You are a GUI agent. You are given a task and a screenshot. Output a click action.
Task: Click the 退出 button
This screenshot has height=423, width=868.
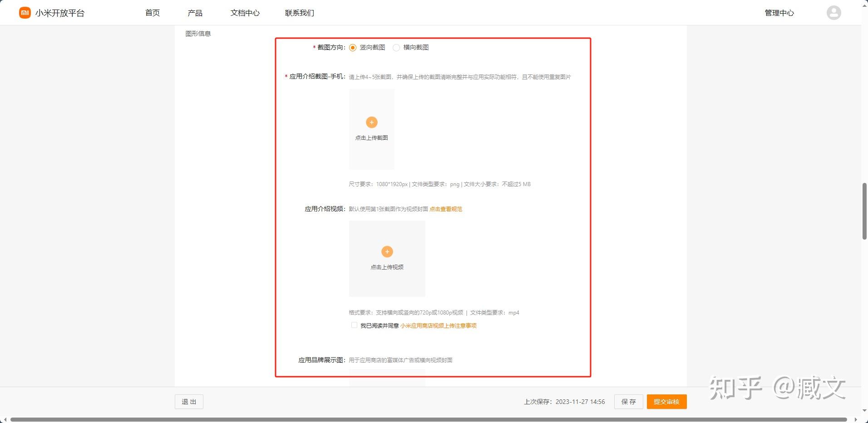pos(189,401)
